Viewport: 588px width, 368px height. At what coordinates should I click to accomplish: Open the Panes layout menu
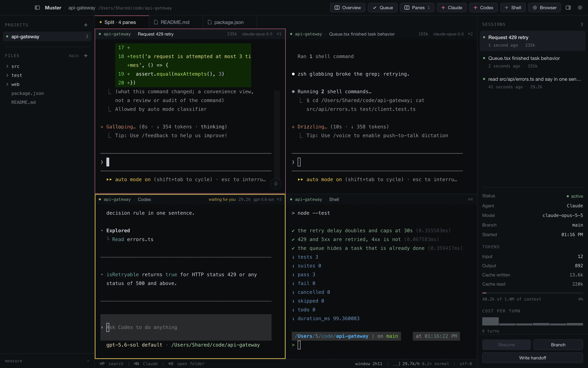coord(417,8)
